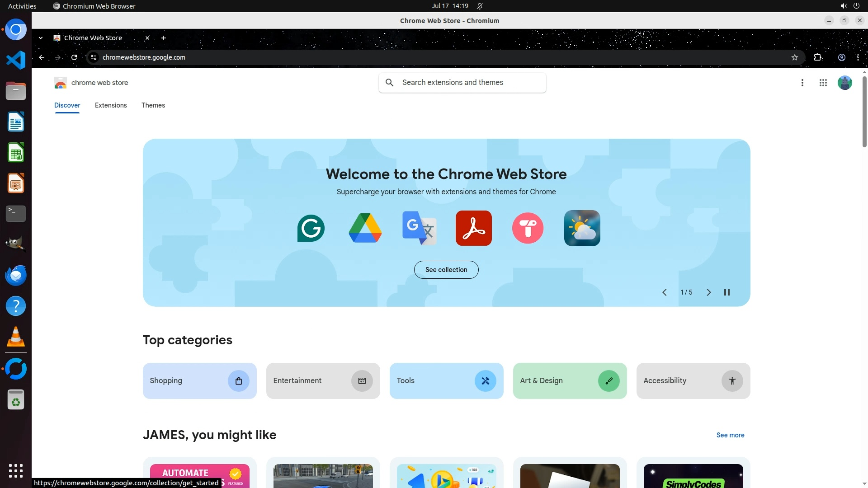Click the See collection button

pos(446,270)
